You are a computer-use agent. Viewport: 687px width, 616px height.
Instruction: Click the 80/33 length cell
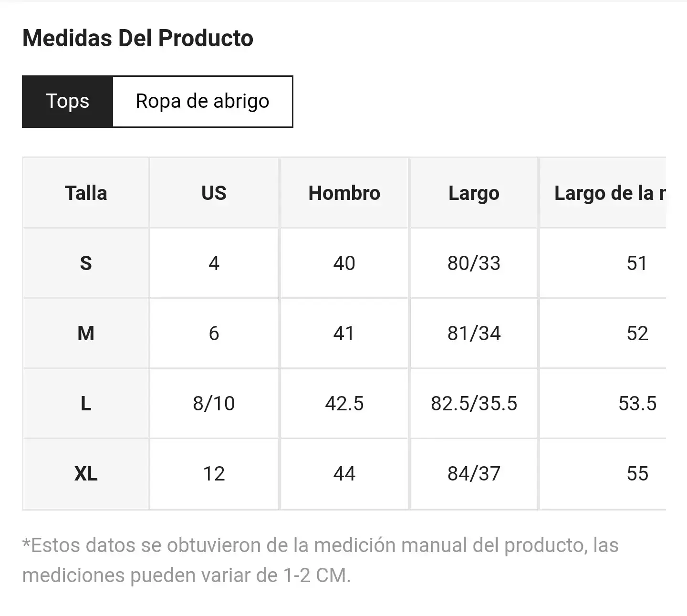pos(474,263)
